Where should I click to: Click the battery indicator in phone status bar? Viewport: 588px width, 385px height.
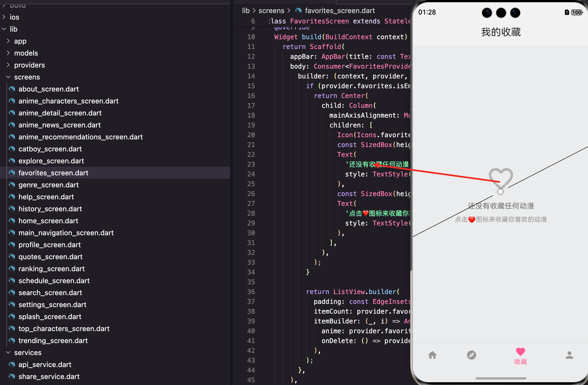[577, 12]
